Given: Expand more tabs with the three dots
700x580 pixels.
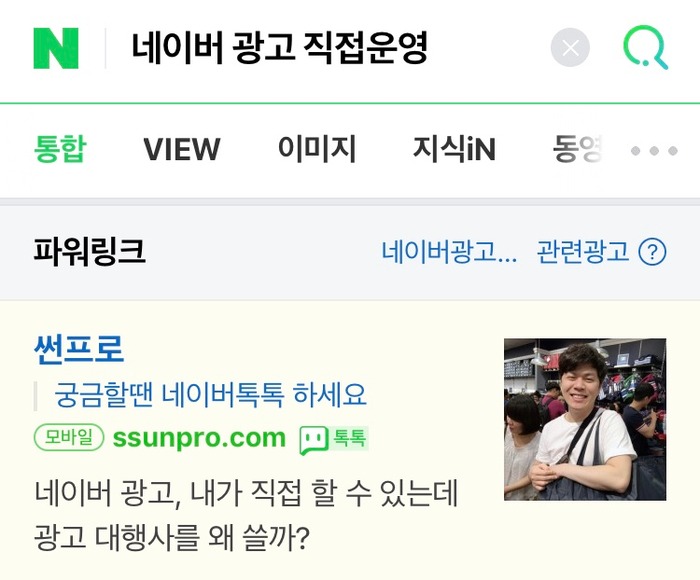Looking at the screenshot, I should 654,151.
